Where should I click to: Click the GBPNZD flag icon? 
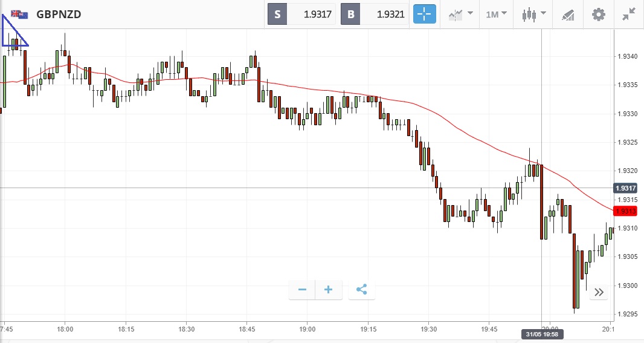click(x=19, y=14)
